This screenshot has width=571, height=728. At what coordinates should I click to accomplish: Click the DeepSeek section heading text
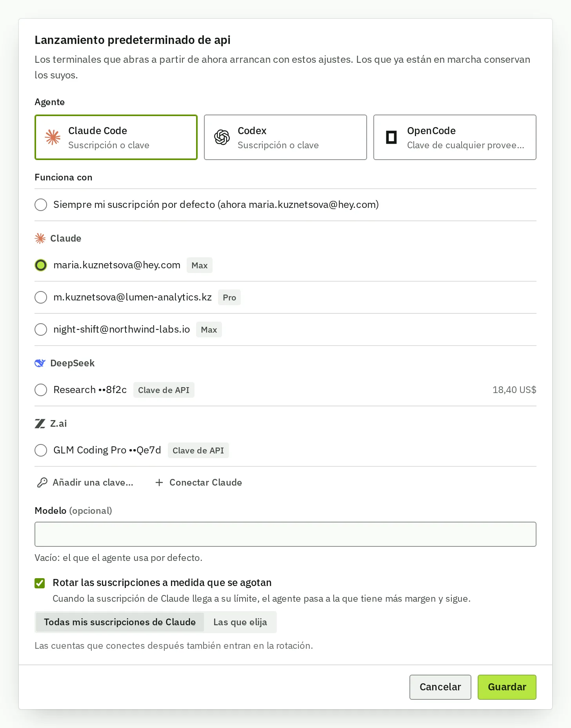pyautogui.click(x=73, y=363)
